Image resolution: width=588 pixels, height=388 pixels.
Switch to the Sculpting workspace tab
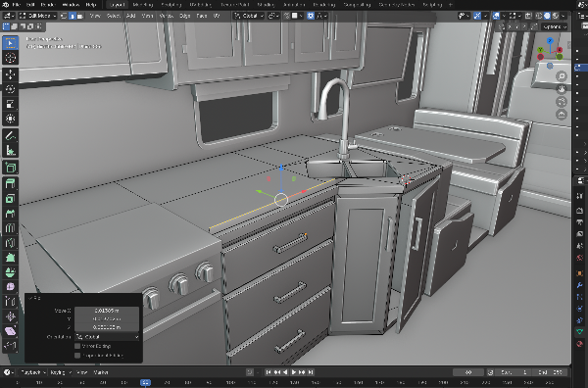tap(171, 5)
